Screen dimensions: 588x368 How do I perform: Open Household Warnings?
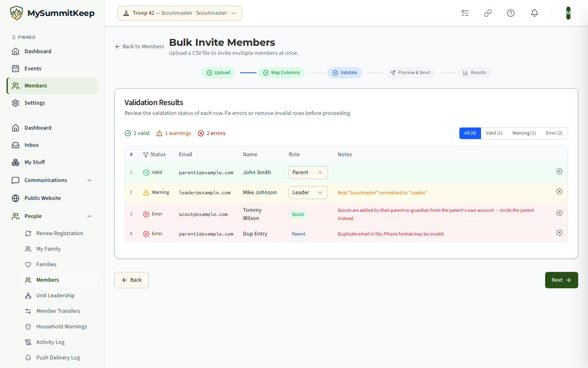click(x=59, y=327)
